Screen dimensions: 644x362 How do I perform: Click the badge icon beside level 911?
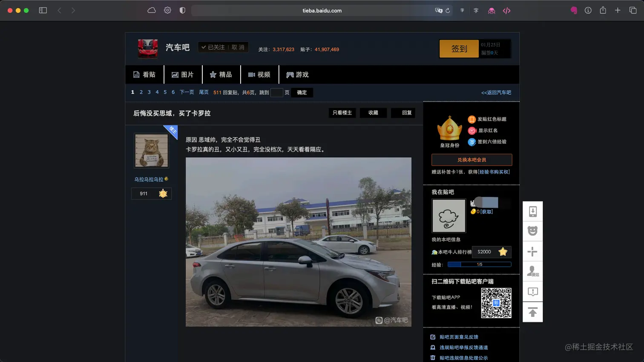(163, 194)
